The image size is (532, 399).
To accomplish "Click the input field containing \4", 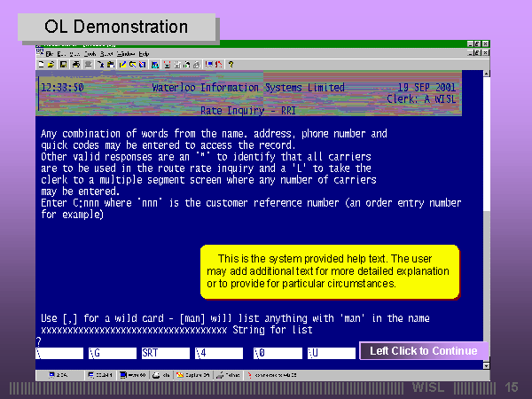I will coord(217,353).
